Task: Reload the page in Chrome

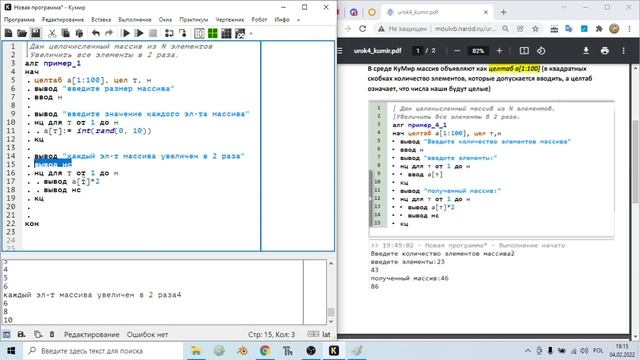Action: [x=362, y=29]
